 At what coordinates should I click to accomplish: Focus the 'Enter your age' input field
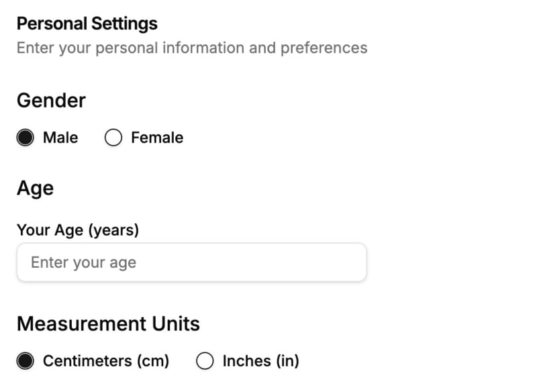click(x=191, y=262)
